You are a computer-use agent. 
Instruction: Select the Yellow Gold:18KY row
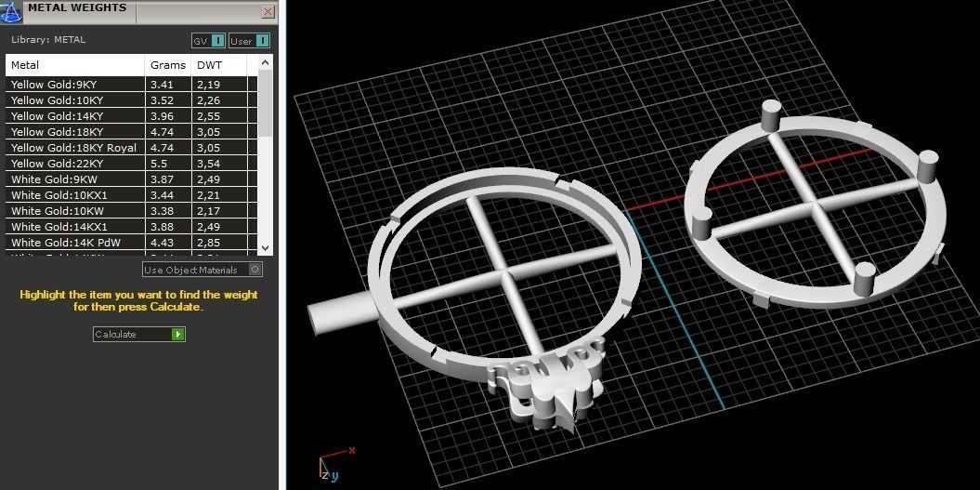pos(131,131)
